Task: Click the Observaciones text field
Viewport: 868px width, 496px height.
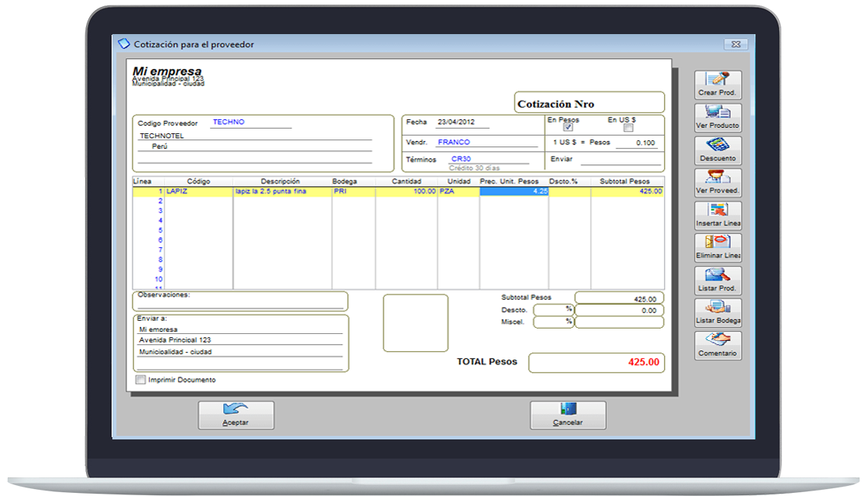Action: (x=240, y=305)
